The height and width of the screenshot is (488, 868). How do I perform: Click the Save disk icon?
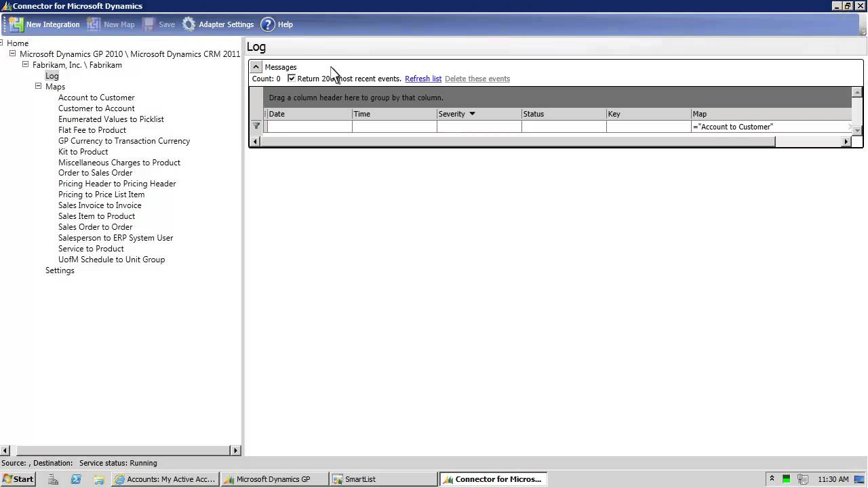pyautogui.click(x=149, y=24)
